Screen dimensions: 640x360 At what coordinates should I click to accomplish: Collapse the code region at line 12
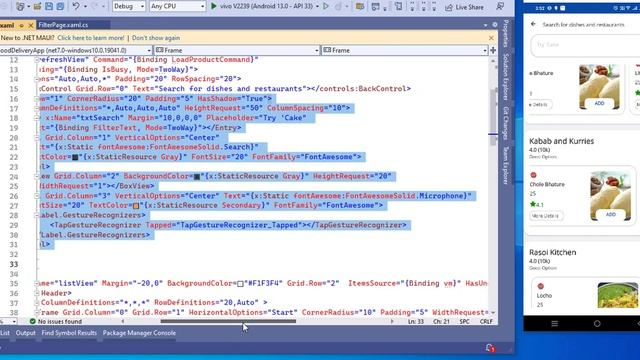pos(36,60)
